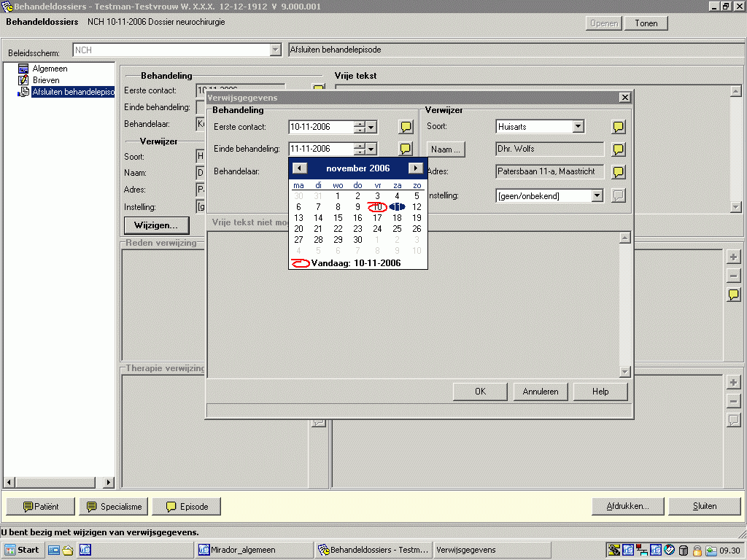Open the Patiënt tab button

[x=41, y=507]
